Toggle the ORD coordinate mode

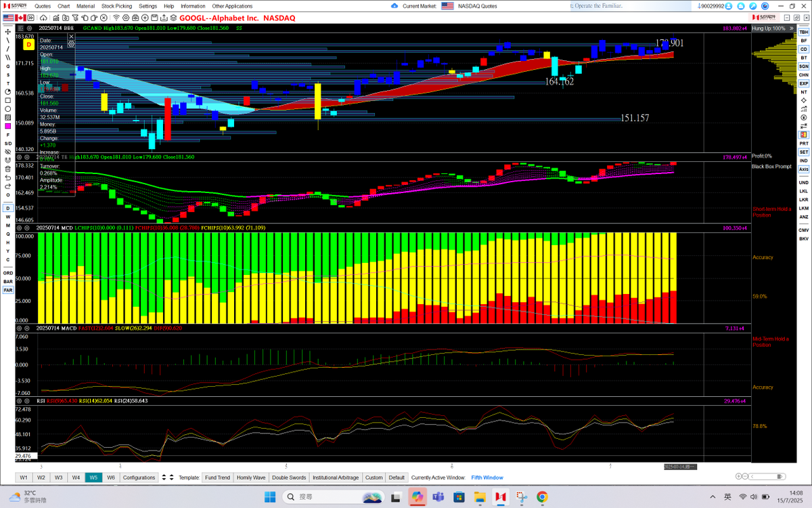[x=7, y=272]
